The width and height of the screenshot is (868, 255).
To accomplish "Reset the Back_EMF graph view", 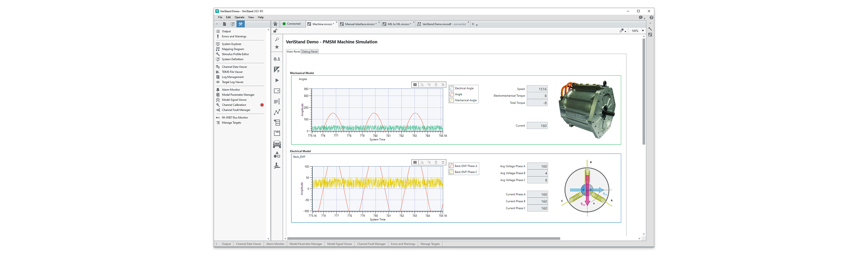I will tap(443, 162).
